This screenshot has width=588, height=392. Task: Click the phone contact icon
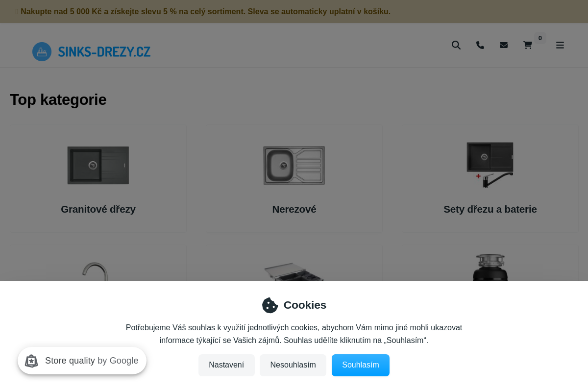click(x=480, y=45)
